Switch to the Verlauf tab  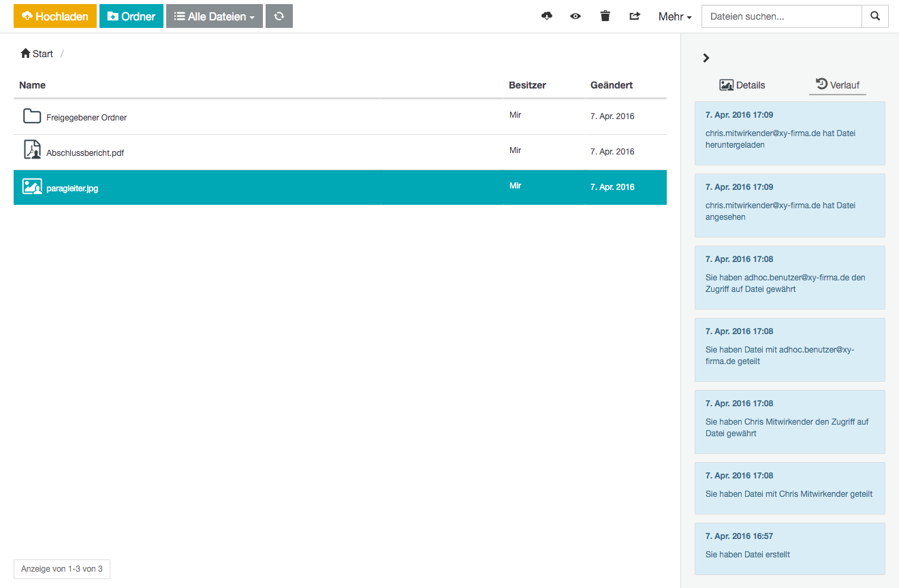838,85
